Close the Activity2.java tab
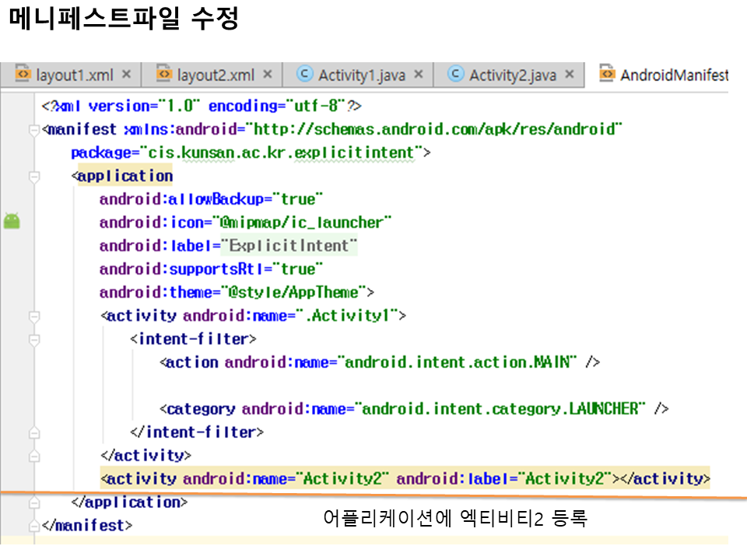 coord(569,75)
